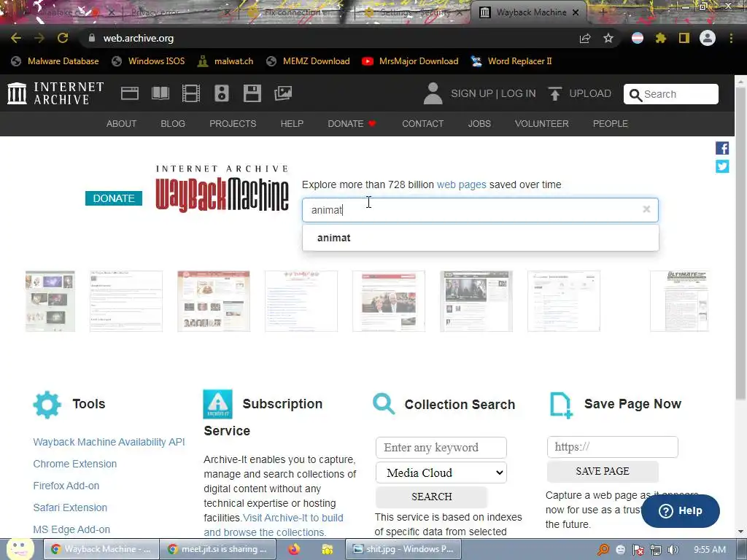Viewport: 747px width, 560px height.
Task: Open the Web archive icon in top bar
Action: [130, 93]
